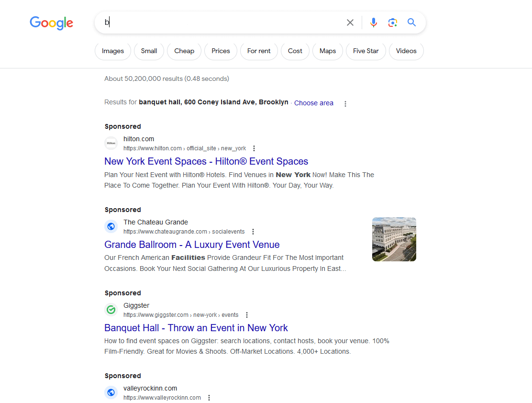Open three-dot menu for Giggster ad
Screen dimensions: 532x403
tap(247, 315)
